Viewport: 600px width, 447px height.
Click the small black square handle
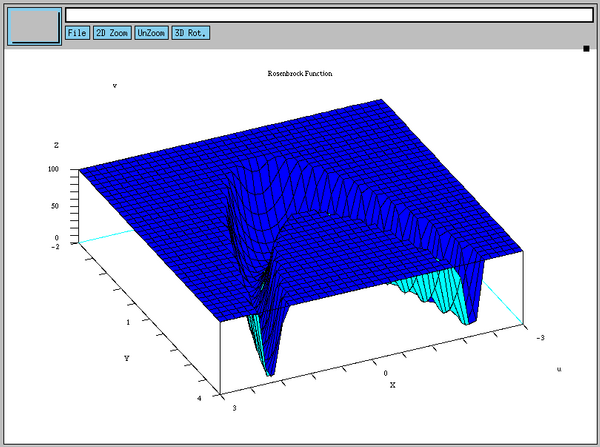586,47
